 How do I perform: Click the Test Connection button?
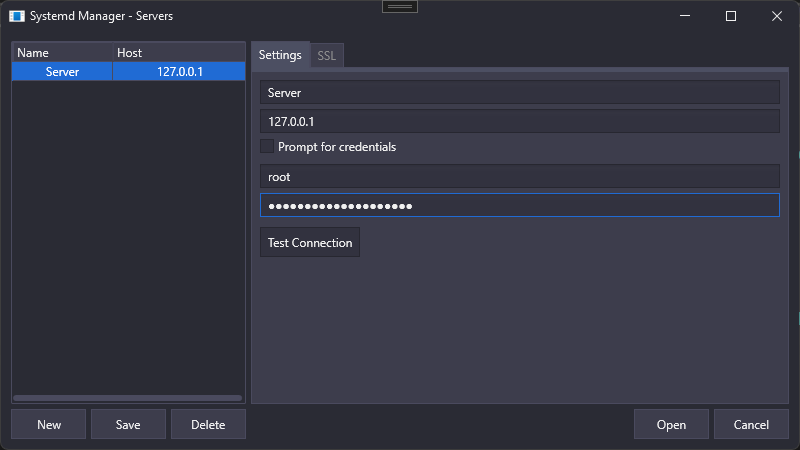tap(310, 242)
